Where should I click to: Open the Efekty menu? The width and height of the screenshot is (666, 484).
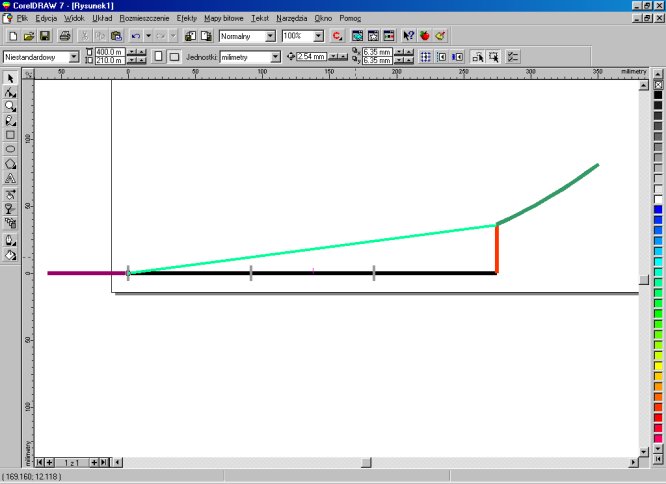pos(186,18)
